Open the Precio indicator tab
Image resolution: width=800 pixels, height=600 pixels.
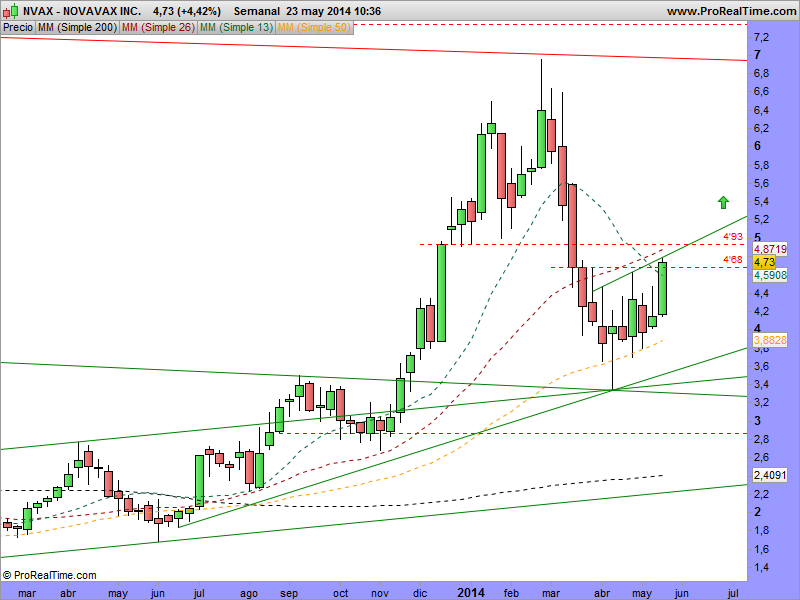[x=18, y=28]
